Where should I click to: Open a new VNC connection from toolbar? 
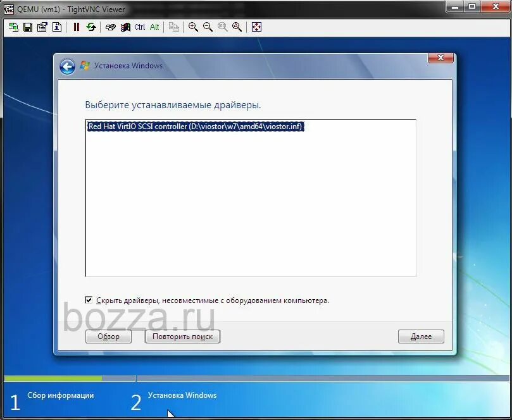point(13,27)
